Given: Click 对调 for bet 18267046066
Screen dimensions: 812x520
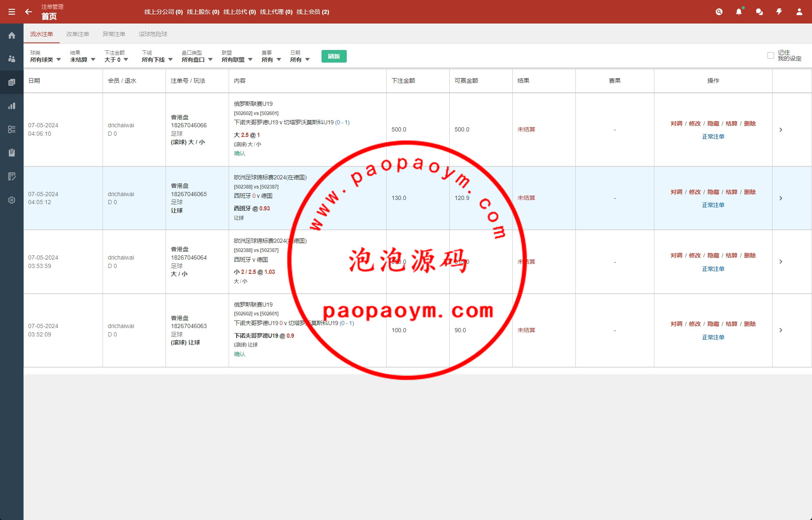Looking at the screenshot, I should coord(676,123).
